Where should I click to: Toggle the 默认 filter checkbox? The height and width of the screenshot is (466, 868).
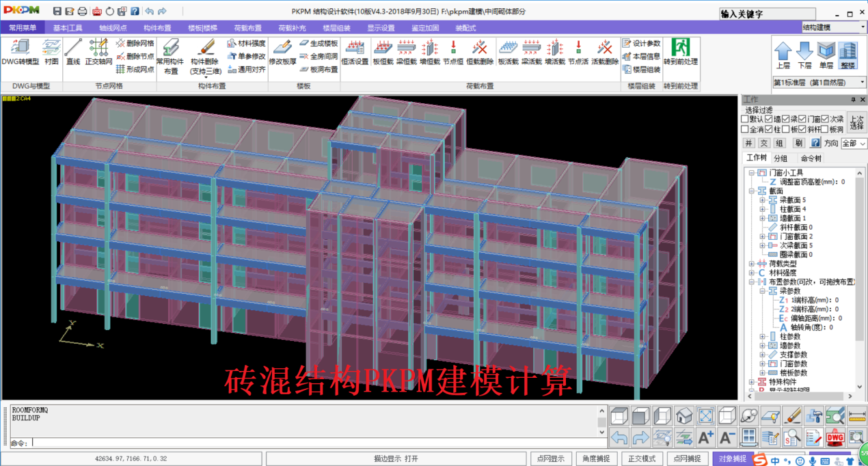tap(745, 120)
